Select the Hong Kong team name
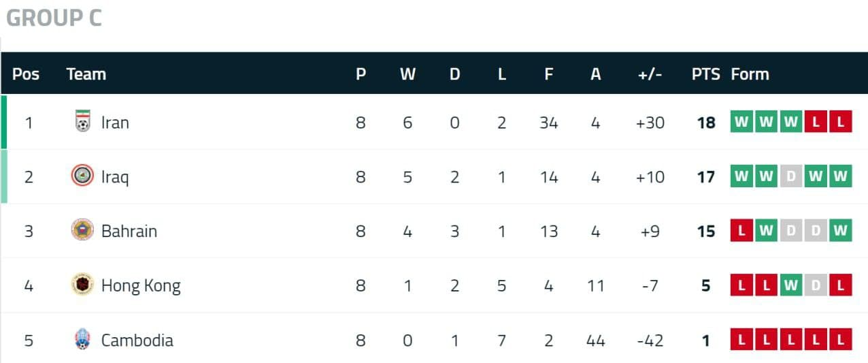This screenshot has width=868, height=363. tap(141, 285)
